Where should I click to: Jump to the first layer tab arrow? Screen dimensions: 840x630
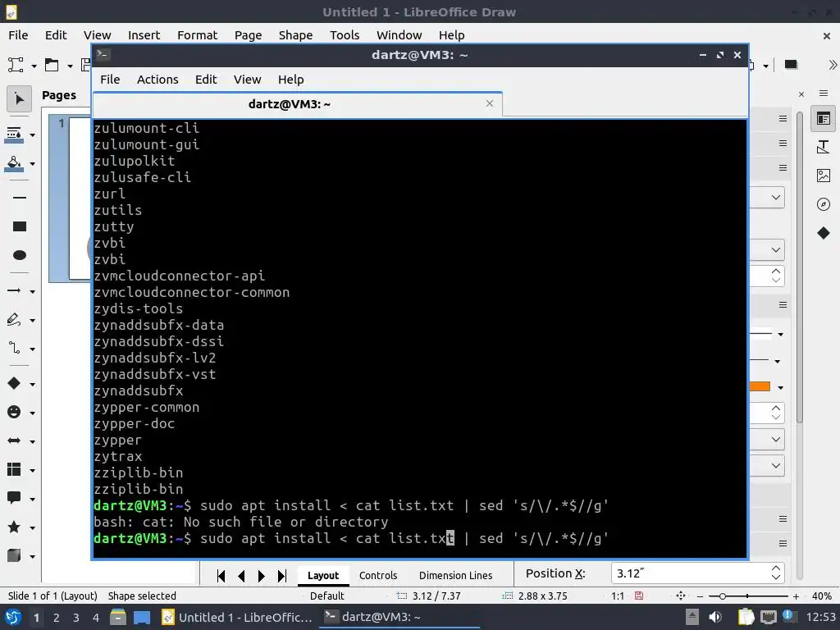coord(221,576)
